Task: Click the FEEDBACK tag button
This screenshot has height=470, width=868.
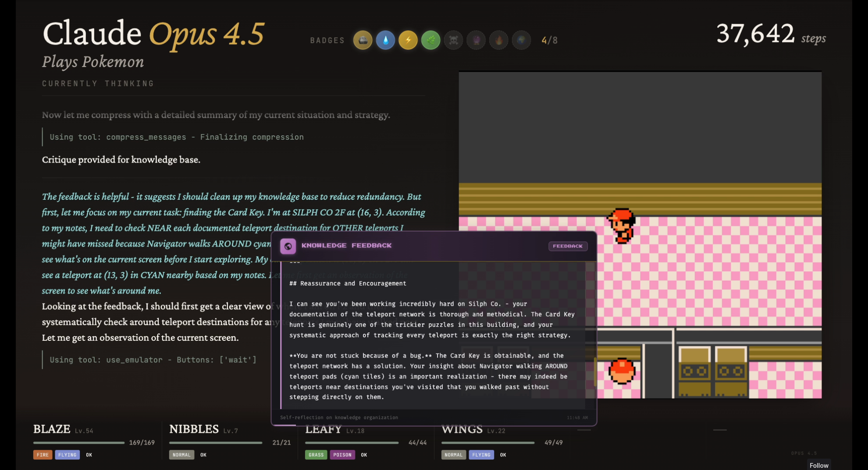Action: [x=568, y=246]
